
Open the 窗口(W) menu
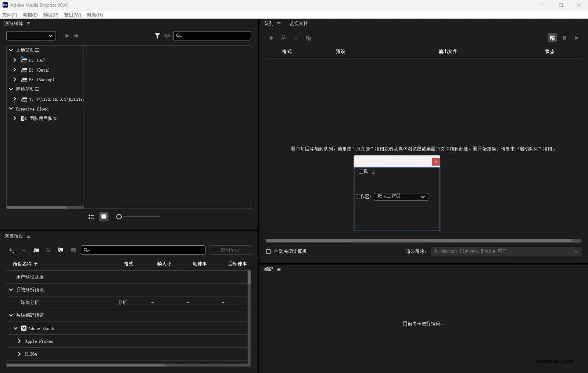[72, 15]
